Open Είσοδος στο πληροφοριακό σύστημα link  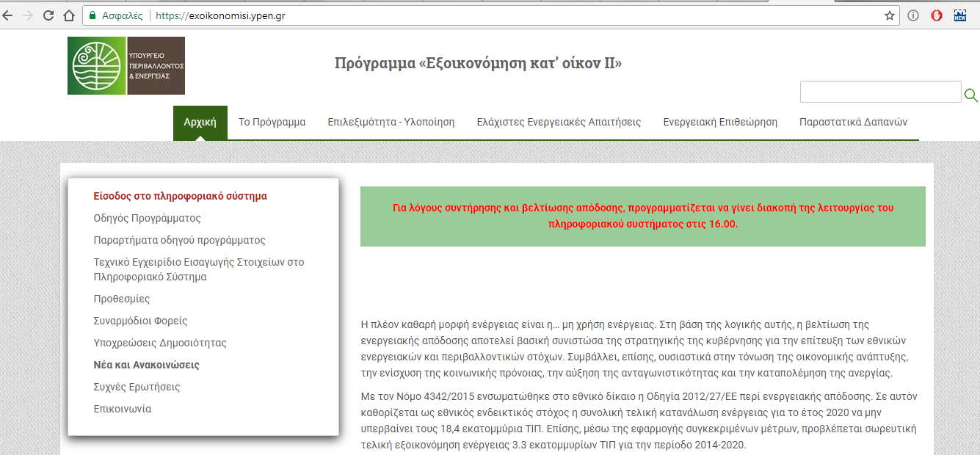coord(181,196)
